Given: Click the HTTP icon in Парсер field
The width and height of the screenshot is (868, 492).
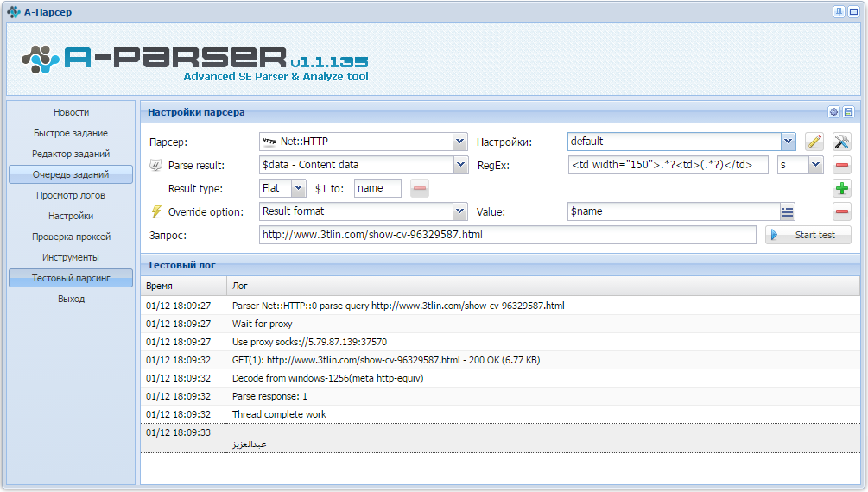Looking at the screenshot, I should coord(269,142).
